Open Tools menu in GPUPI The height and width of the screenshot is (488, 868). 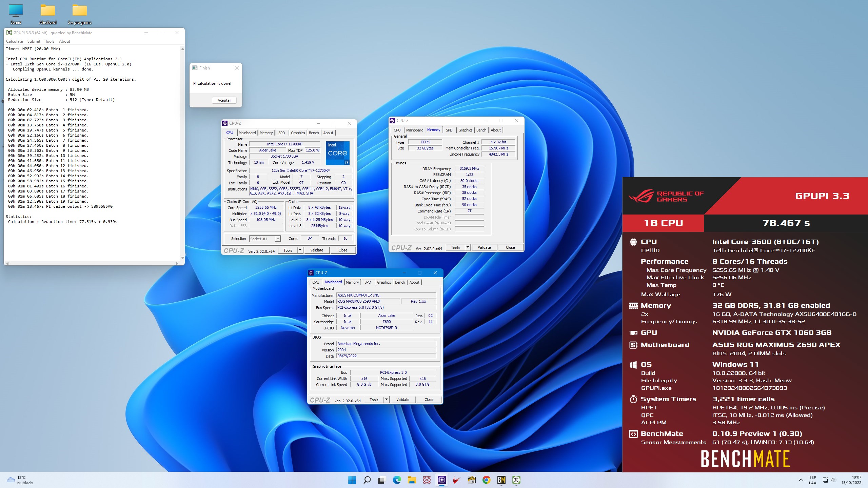coord(50,41)
